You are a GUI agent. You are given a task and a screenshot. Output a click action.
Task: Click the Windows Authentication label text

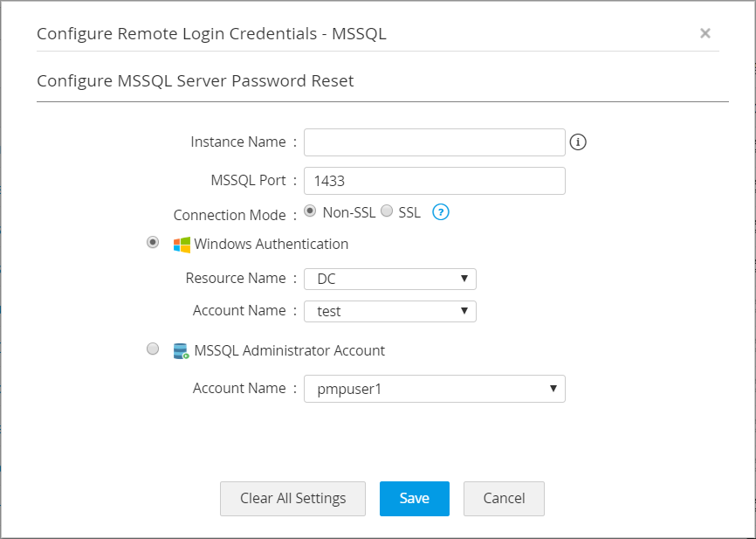(x=271, y=245)
